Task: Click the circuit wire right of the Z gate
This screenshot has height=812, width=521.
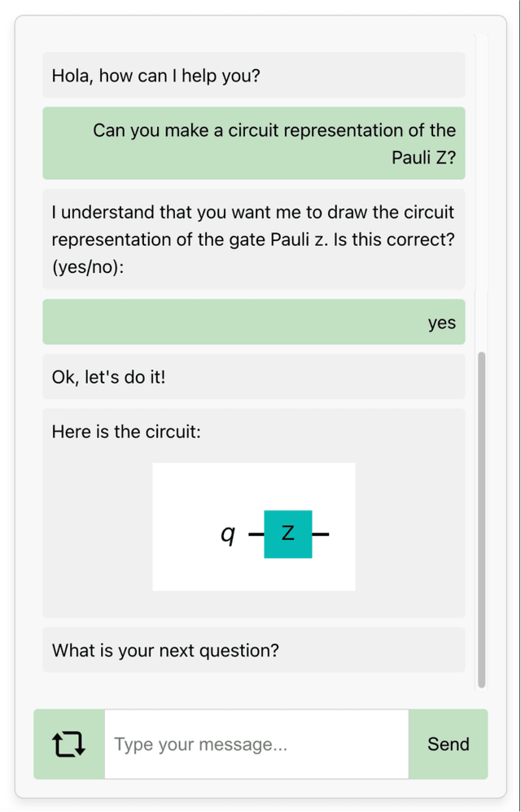Action: [x=322, y=533]
